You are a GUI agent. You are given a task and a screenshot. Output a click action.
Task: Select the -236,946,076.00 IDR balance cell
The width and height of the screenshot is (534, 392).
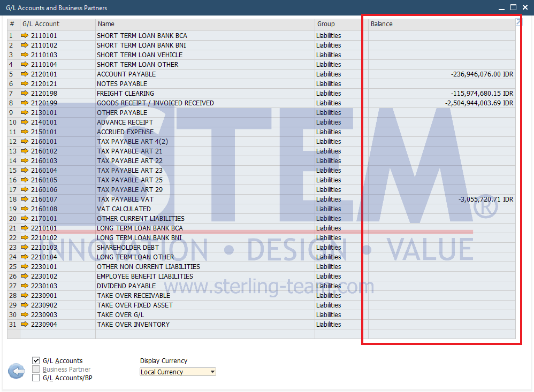pos(442,74)
